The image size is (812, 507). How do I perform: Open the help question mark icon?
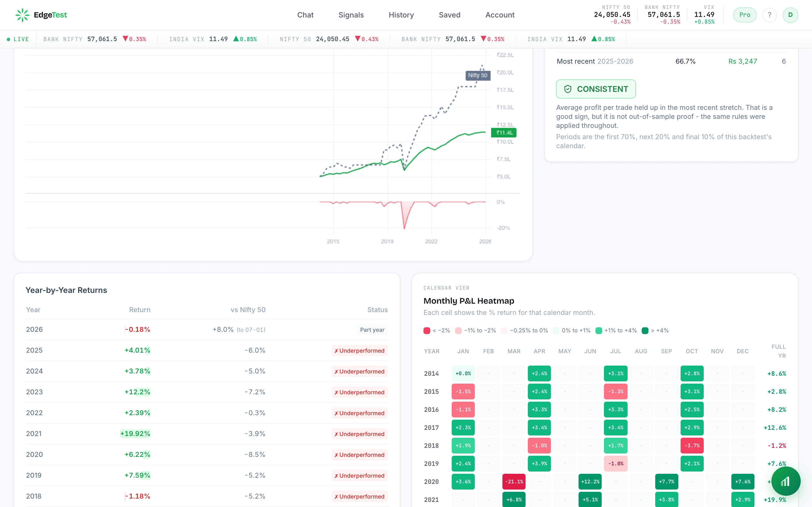(x=769, y=15)
